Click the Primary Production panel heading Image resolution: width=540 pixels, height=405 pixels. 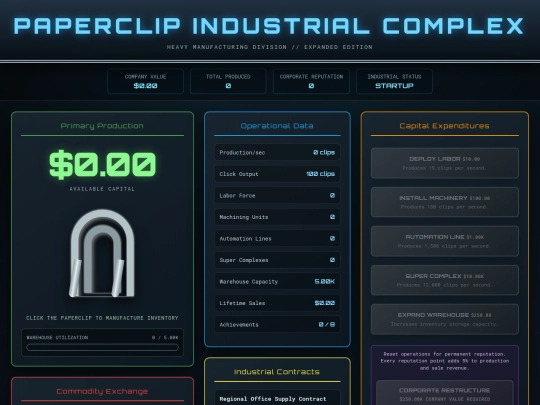click(102, 126)
